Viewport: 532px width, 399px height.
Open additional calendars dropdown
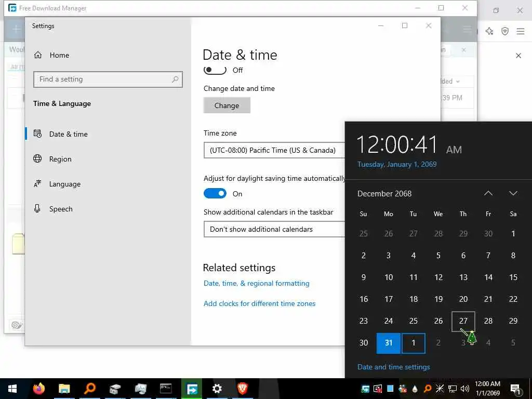coord(274,229)
